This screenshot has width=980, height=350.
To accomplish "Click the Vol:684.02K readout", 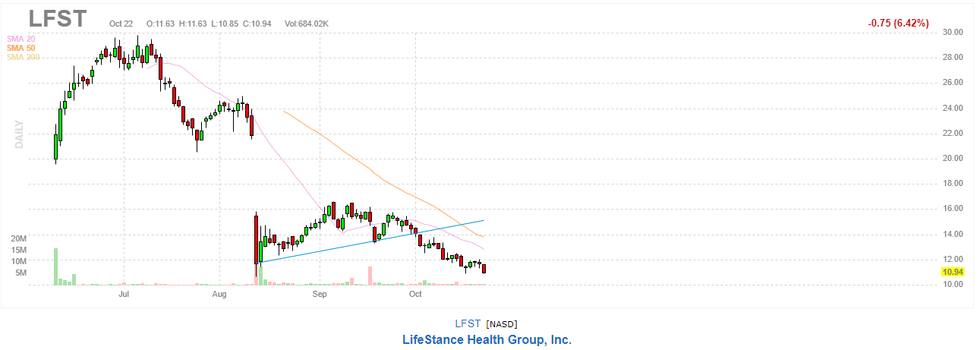I will (307, 24).
